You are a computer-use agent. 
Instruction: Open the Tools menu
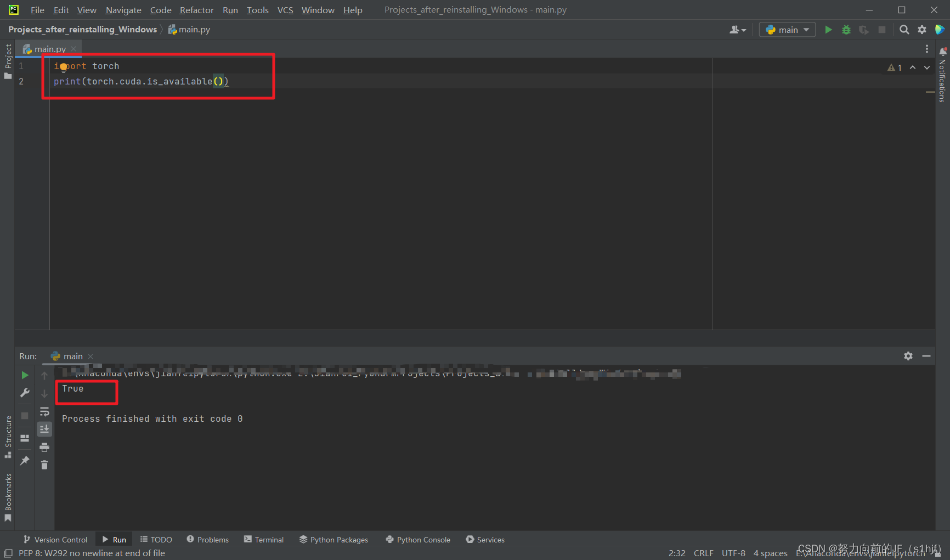[x=257, y=10]
